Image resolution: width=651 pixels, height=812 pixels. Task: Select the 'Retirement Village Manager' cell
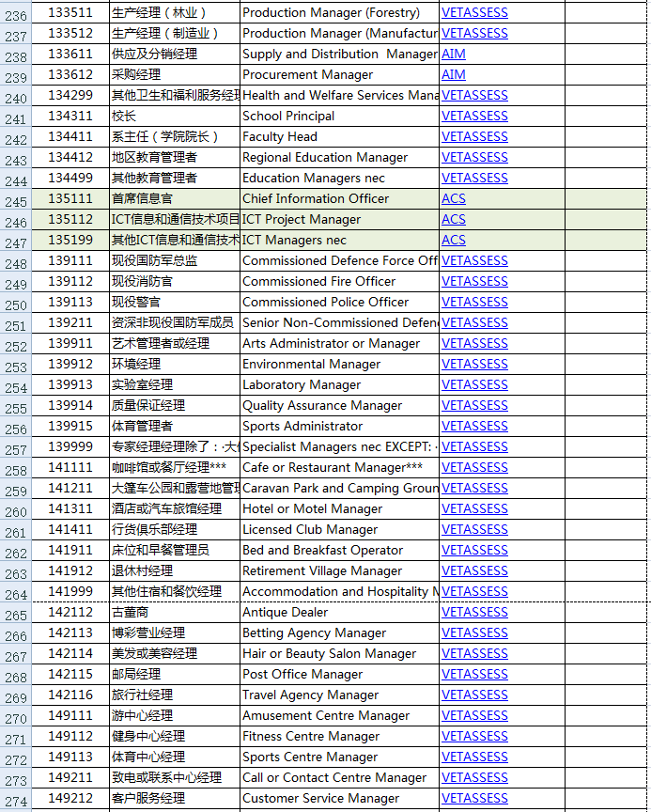(339, 570)
